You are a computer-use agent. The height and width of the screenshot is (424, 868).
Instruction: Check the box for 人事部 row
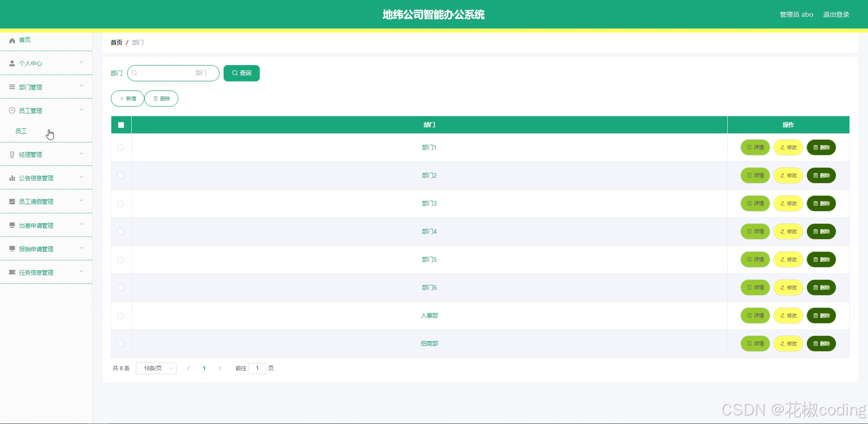click(120, 316)
